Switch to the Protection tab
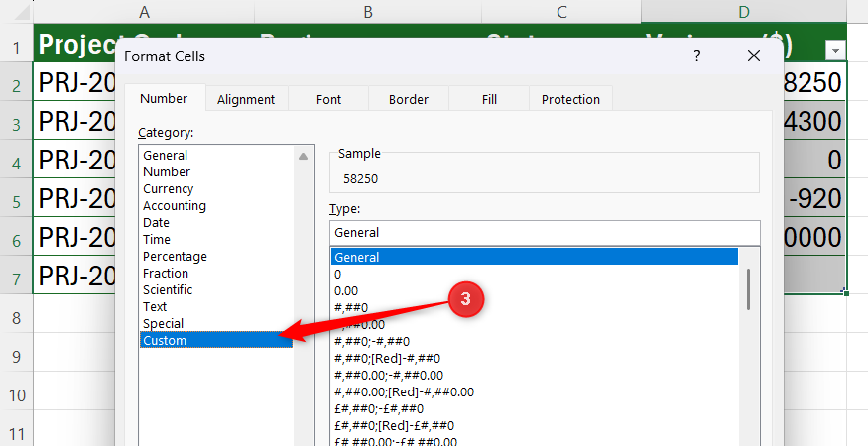 570,99
